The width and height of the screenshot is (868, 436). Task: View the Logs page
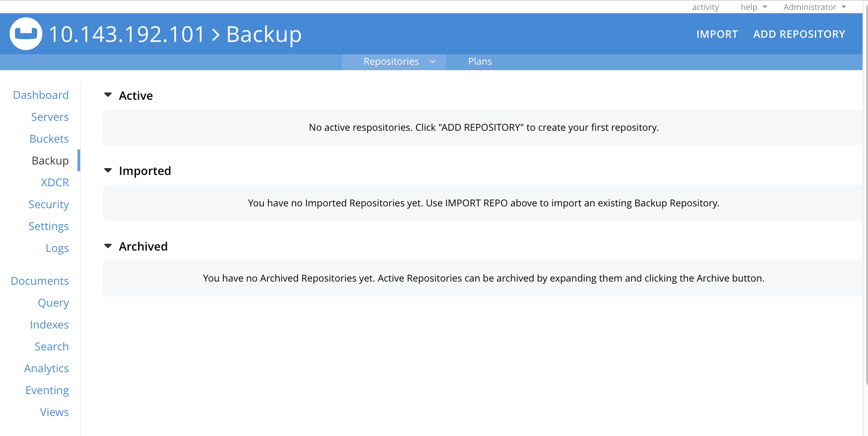pyautogui.click(x=57, y=248)
